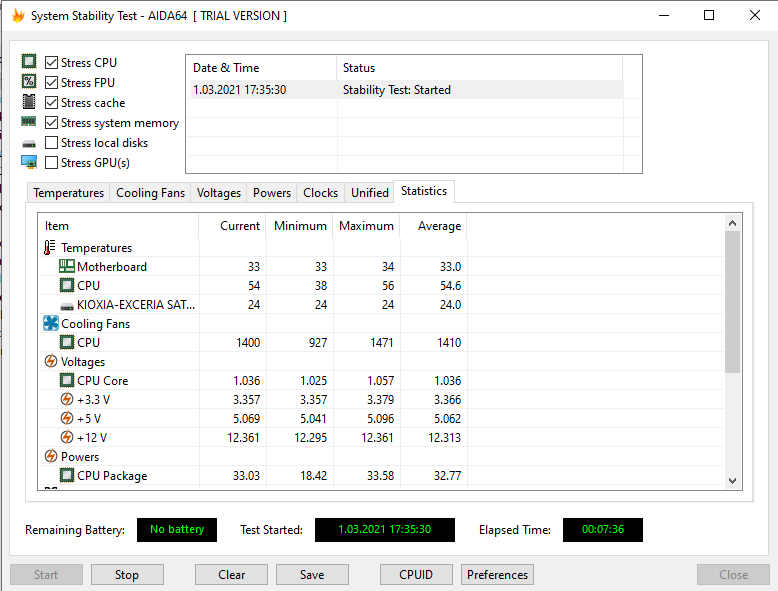
Task: Click the Maximum column header
Action: coord(366,226)
